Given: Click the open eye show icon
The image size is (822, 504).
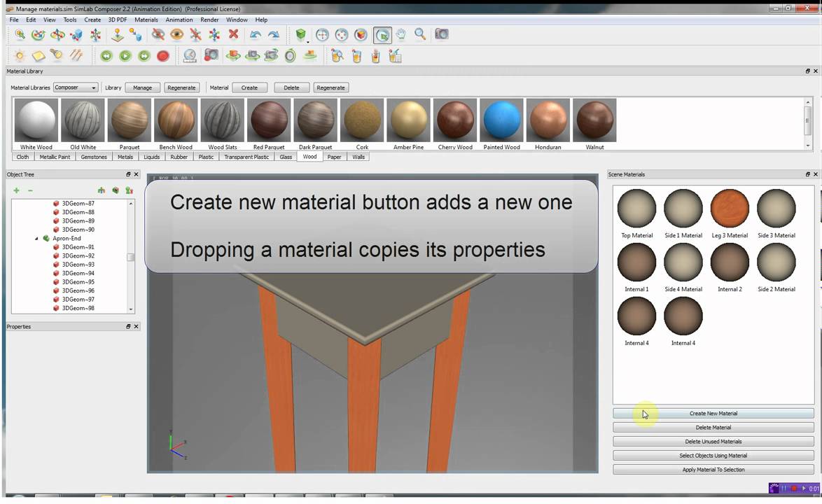Looking at the screenshot, I should tap(176, 34).
